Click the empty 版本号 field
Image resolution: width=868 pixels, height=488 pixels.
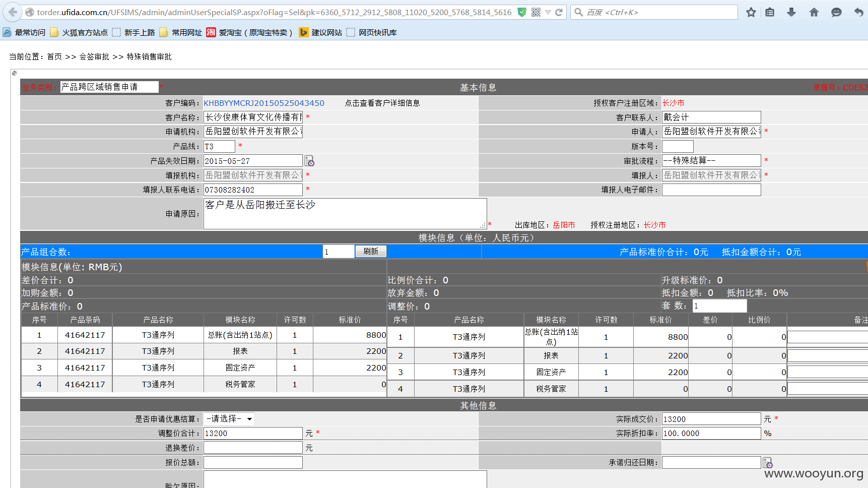click(x=678, y=146)
